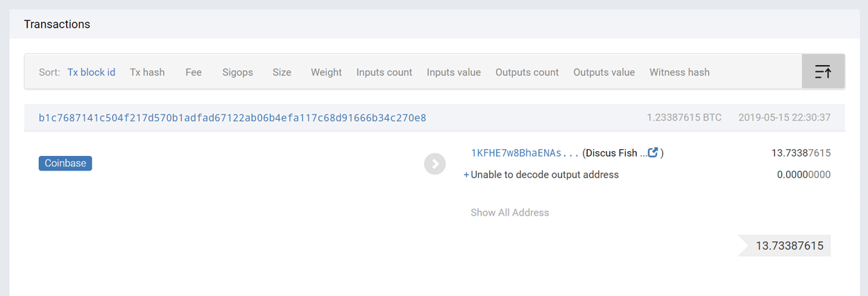
Task: Sort transactions by Fee
Action: (194, 72)
